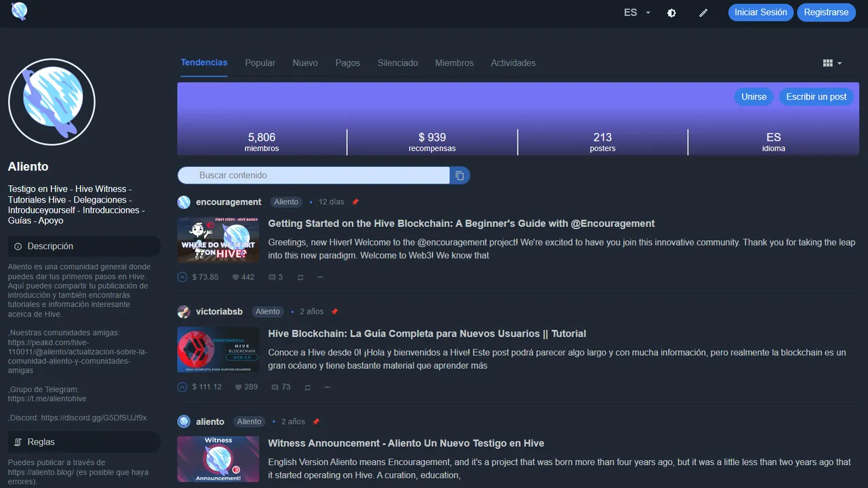Viewport: 868px width, 488px height.
Task: Upvote the encouragement post
Action: click(x=182, y=277)
